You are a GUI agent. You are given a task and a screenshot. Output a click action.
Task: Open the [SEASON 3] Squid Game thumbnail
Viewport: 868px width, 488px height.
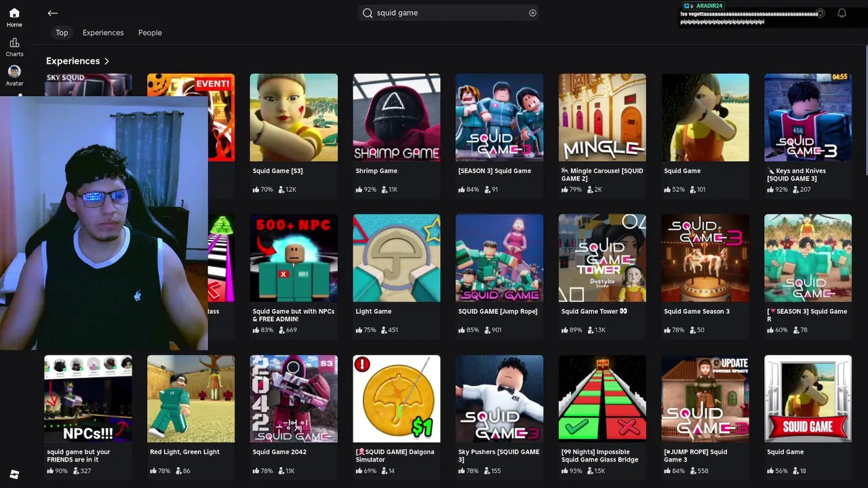tap(499, 117)
